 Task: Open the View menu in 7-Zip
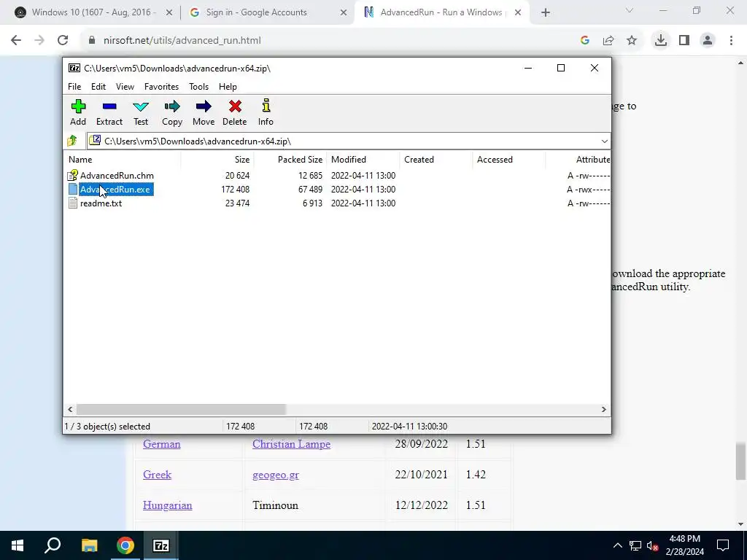[x=125, y=87]
